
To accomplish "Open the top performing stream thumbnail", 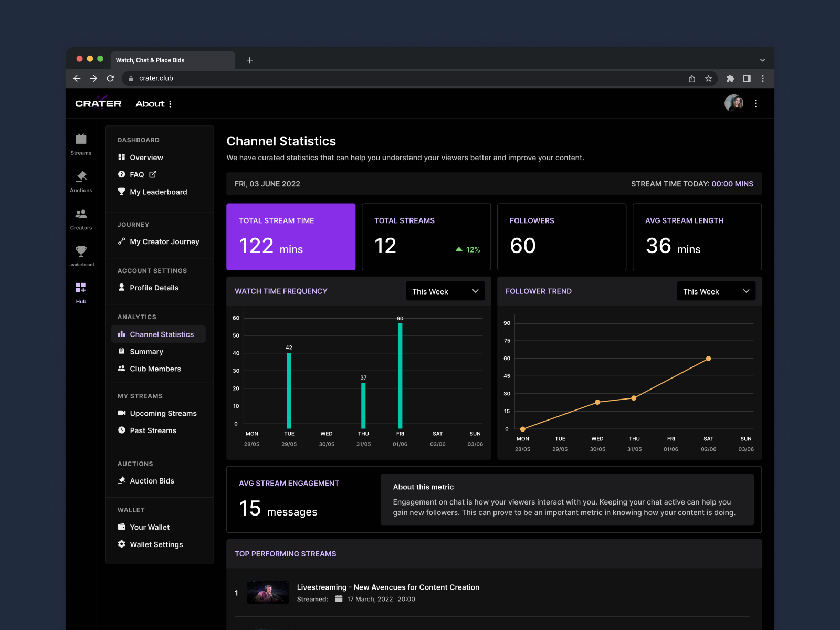I will click(x=268, y=592).
